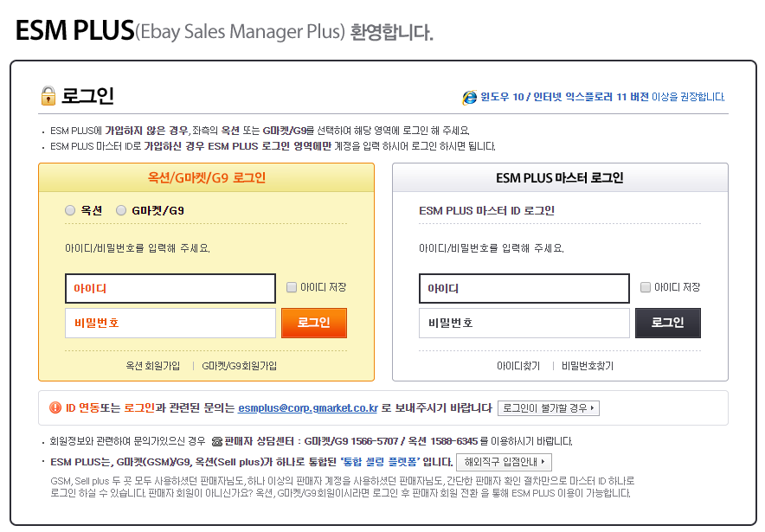Click the esmplus@corp.gmarket.co.kr email link

pyautogui.click(x=308, y=408)
